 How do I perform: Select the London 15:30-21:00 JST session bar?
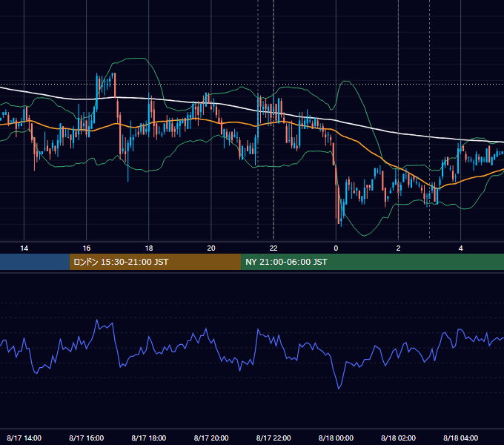(x=155, y=262)
